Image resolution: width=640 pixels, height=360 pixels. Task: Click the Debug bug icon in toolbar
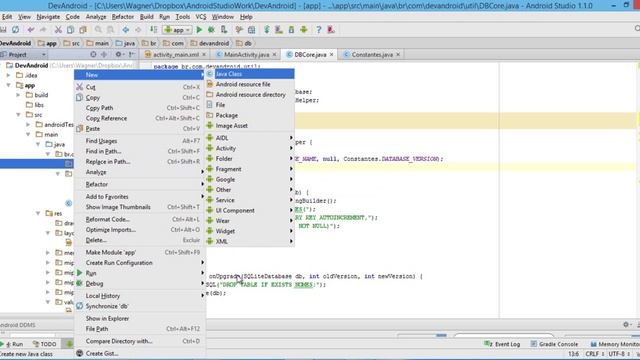point(211,30)
